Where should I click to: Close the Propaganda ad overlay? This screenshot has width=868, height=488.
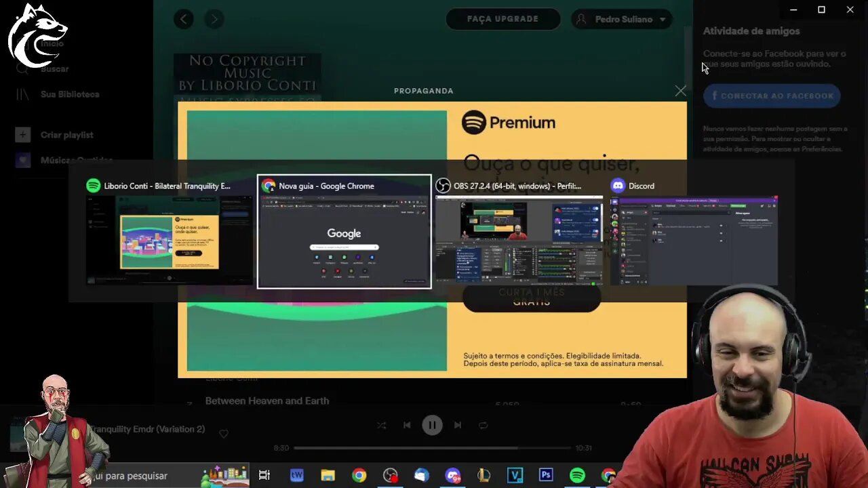coord(680,91)
